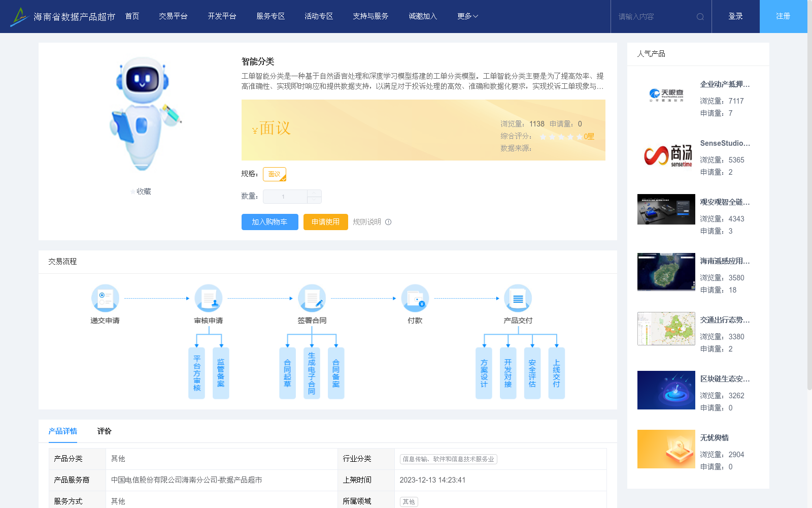Click the 注册 button
This screenshot has height=508, width=812.
tap(783, 16)
